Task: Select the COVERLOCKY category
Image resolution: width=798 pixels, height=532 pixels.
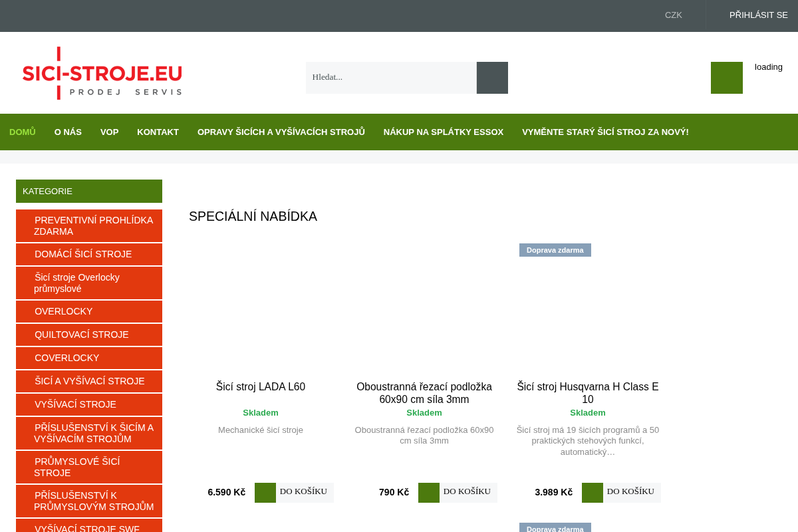Action: tap(89, 358)
